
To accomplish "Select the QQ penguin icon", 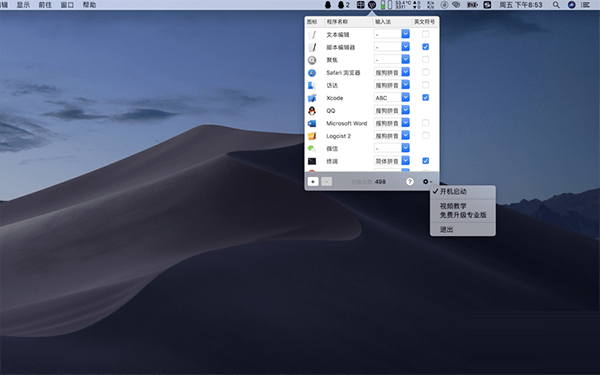I will pyautogui.click(x=312, y=111).
